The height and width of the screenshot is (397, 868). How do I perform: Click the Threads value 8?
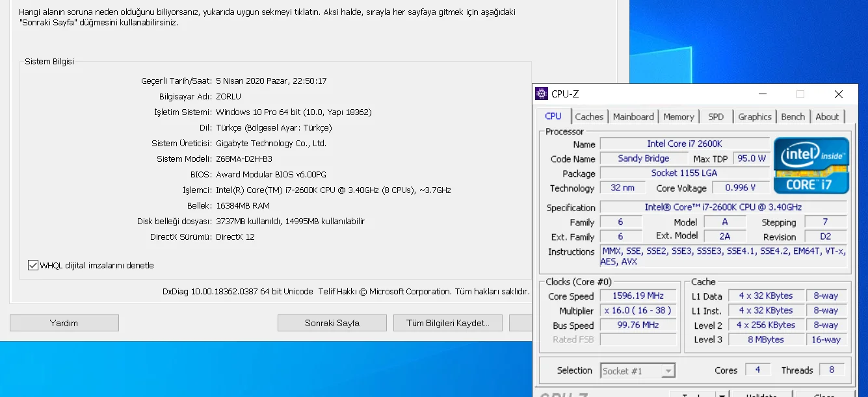[832, 370]
